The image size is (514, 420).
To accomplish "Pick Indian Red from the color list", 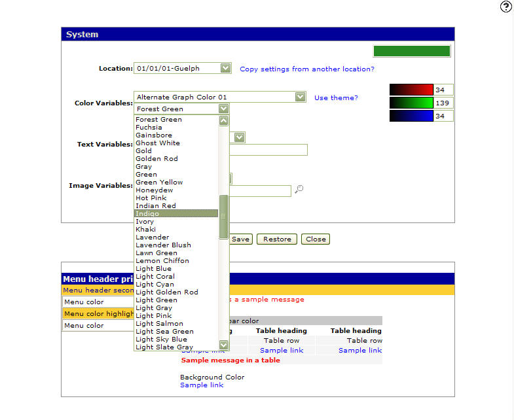I will pyautogui.click(x=176, y=206).
